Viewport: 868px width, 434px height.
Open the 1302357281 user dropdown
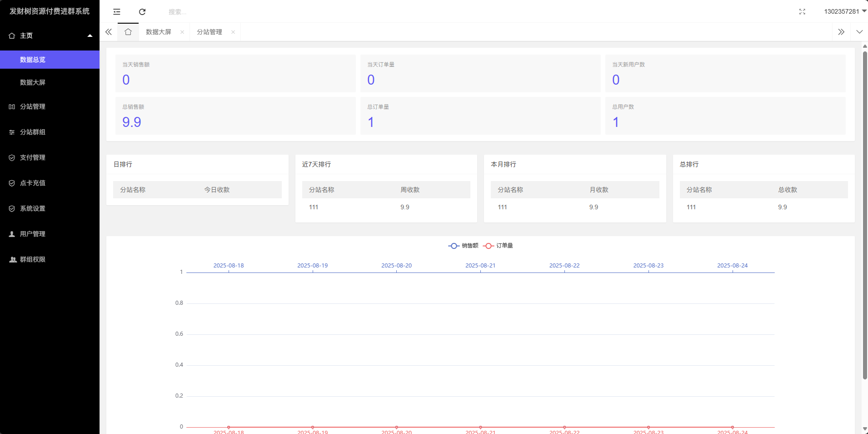coord(844,11)
